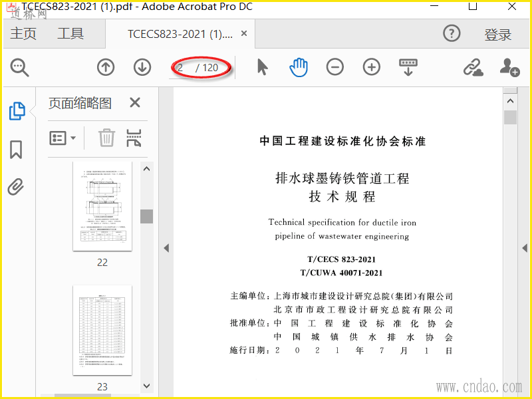Activate the hand pan tool
The width and height of the screenshot is (532, 399).
coord(299,67)
